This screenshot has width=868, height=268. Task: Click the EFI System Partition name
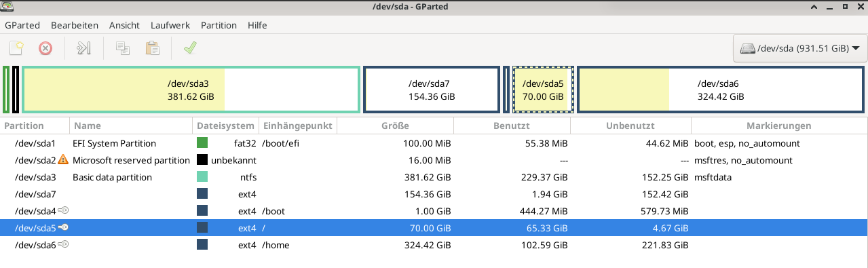click(x=114, y=143)
